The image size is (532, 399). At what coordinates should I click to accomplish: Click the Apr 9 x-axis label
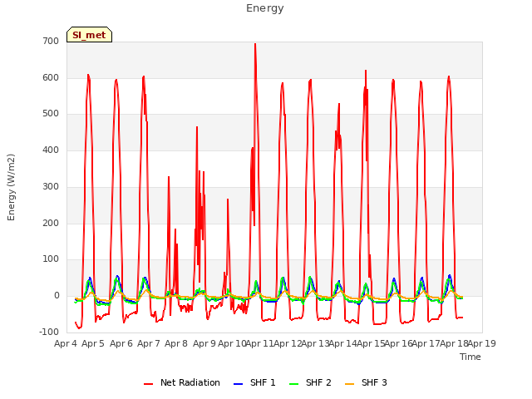[x=204, y=343]
